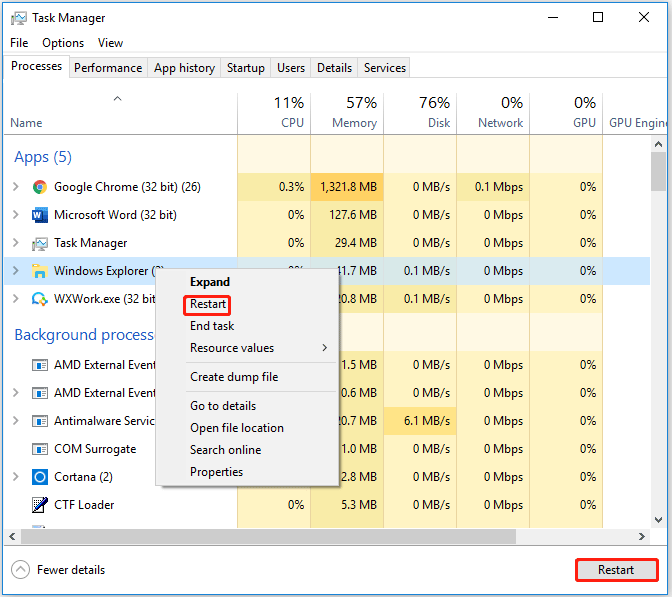Sort by the Network column header
Viewport: 672px width, 597px height.
493,113
